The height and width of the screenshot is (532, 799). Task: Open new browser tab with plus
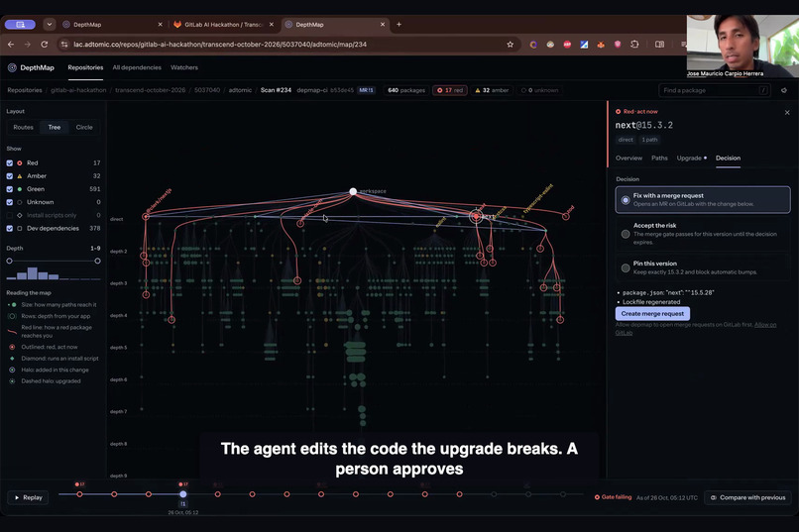click(x=399, y=24)
